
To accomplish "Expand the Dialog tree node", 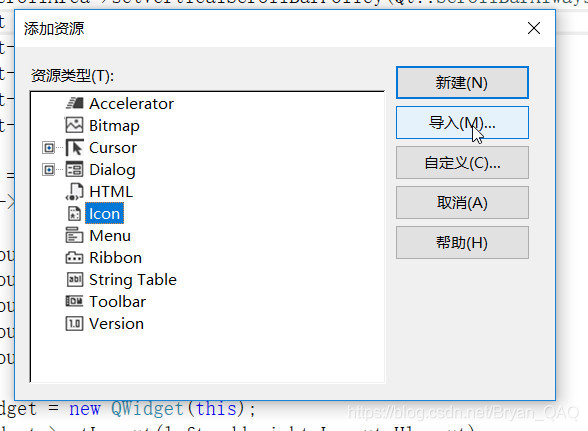I will pyautogui.click(x=48, y=170).
